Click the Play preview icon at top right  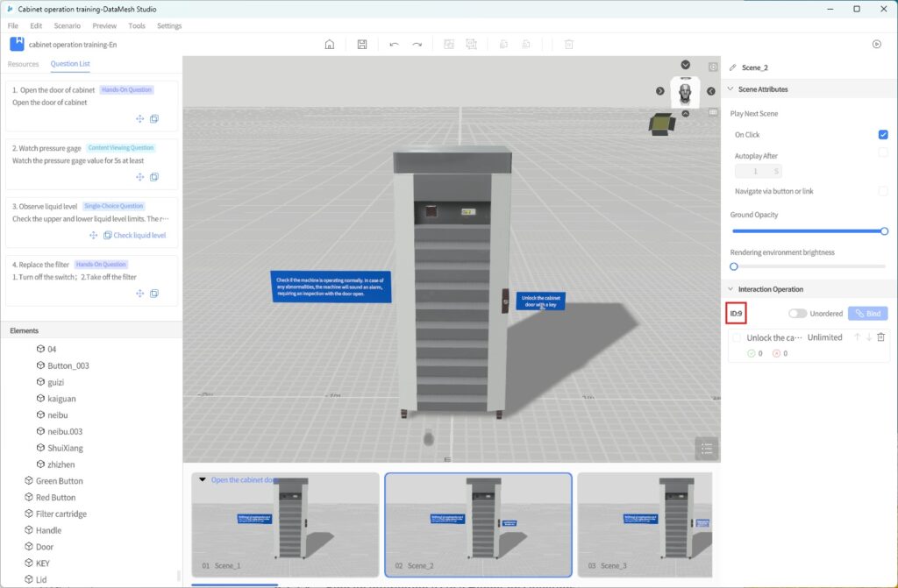[876, 44]
